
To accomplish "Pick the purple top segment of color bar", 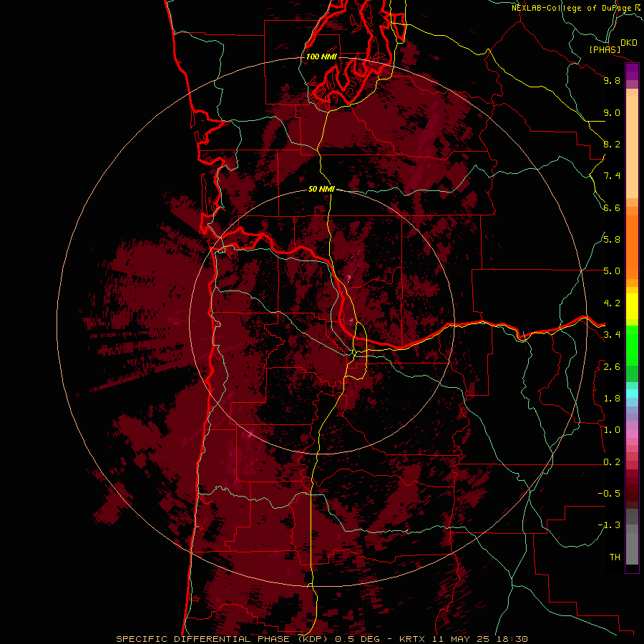I will (632, 72).
